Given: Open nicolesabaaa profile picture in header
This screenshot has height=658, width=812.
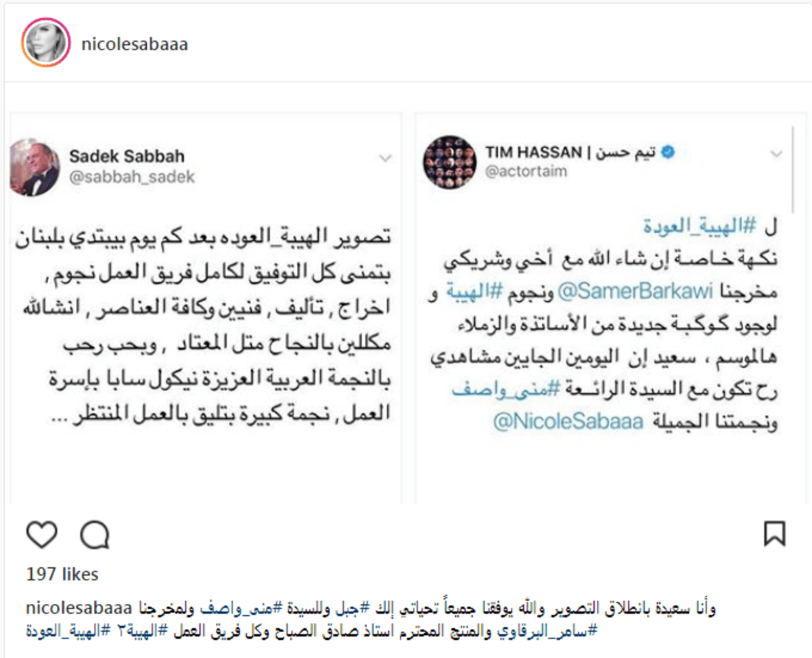Looking at the screenshot, I should [46, 44].
